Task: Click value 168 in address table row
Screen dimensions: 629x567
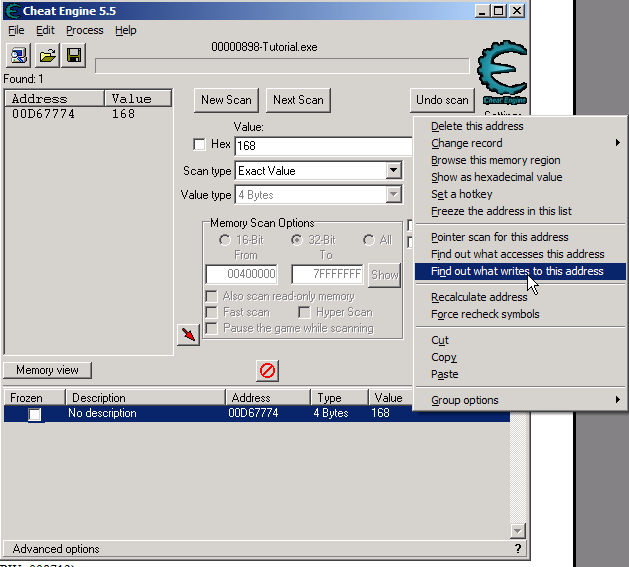Action: pyautogui.click(x=380, y=413)
